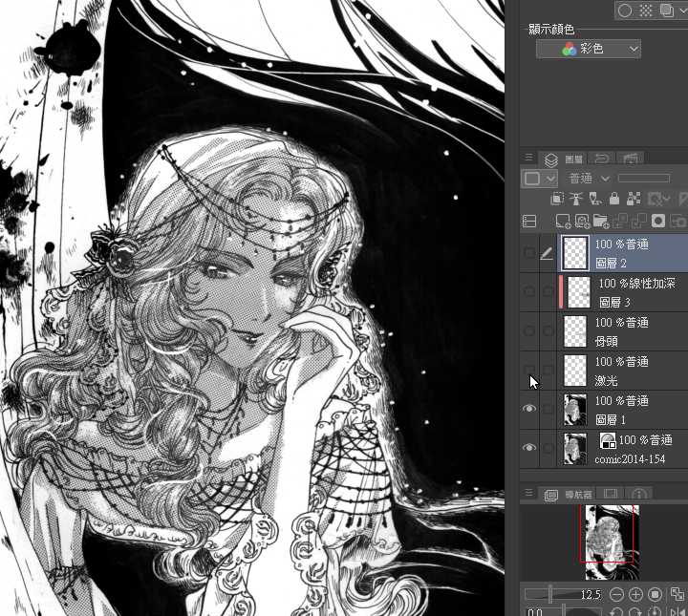Click the navigator rotation angle slider

click(564, 611)
